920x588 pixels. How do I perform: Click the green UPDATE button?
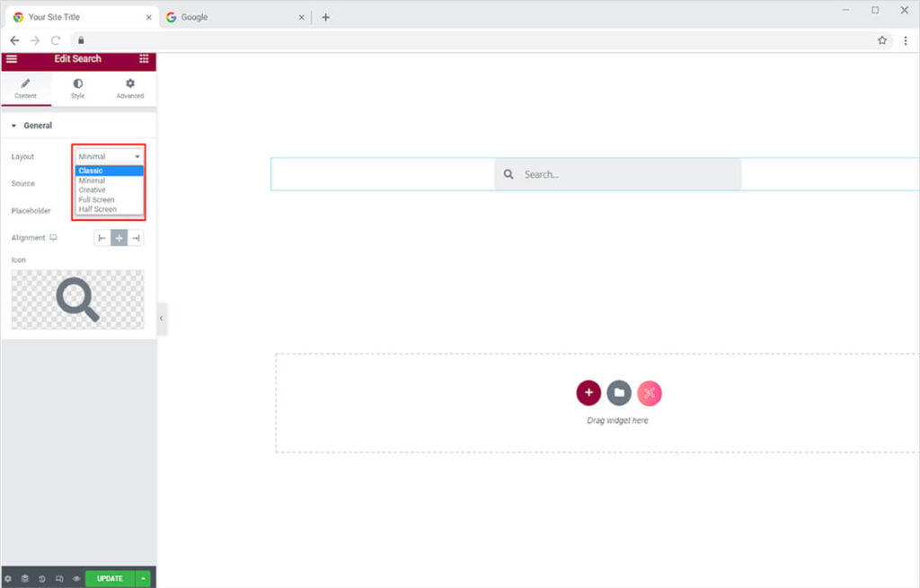pyautogui.click(x=110, y=579)
